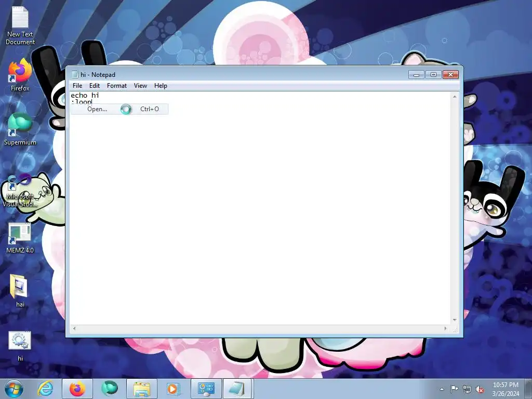
Task: Maximize the Notepad window
Action: pos(433,75)
